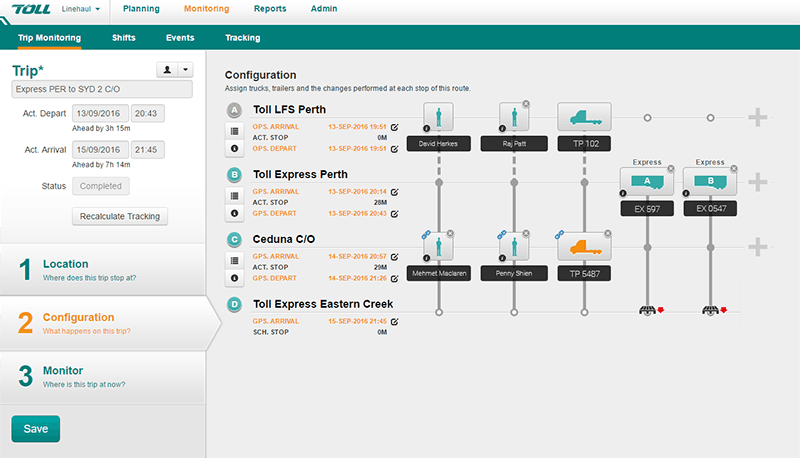Open the Planning menu
The height and width of the screenshot is (458, 800).
tap(141, 9)
